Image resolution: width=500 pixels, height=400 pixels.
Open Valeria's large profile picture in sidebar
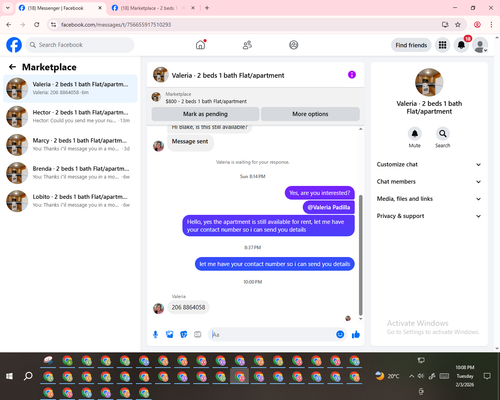click(x=429, y=82)
